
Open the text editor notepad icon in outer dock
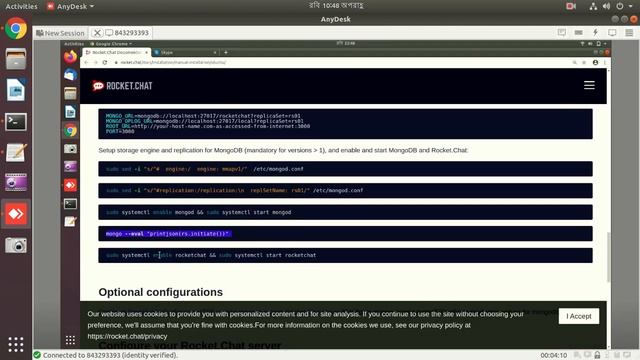point(16,153)
